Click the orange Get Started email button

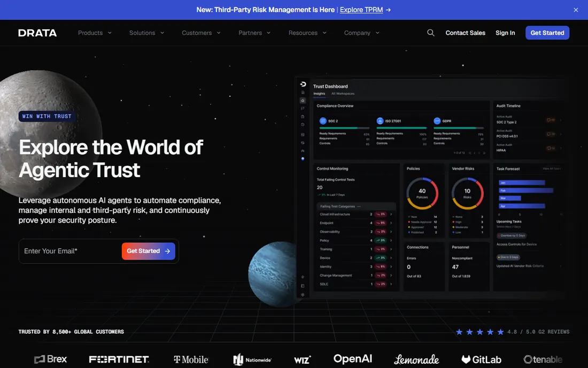[148, 251]
